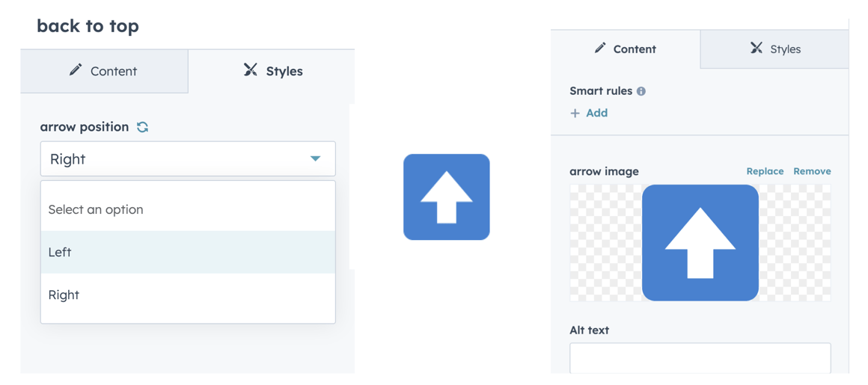
Task: Choose "Select an option" from the dropdown list
Action: click(x=187, y=209)
